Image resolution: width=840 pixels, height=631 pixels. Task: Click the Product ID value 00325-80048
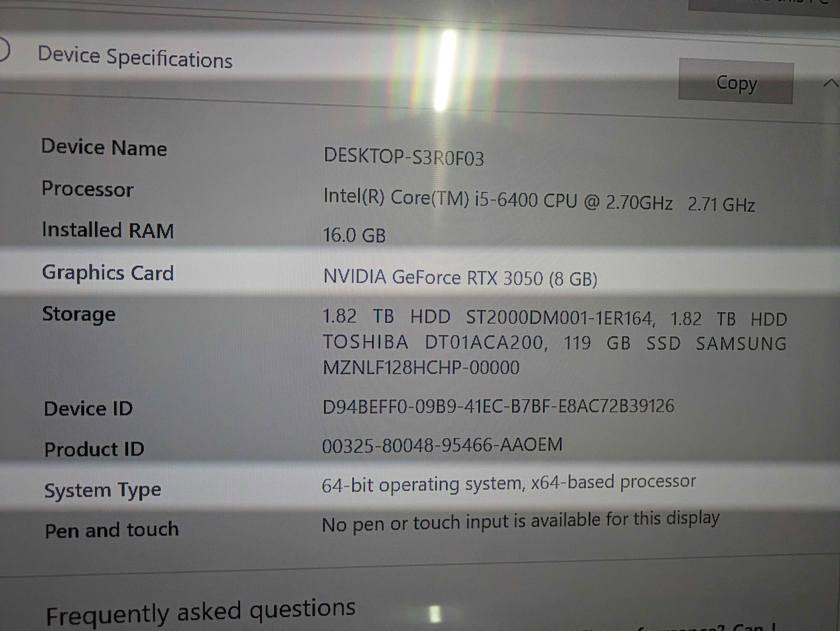click(442, 445)
